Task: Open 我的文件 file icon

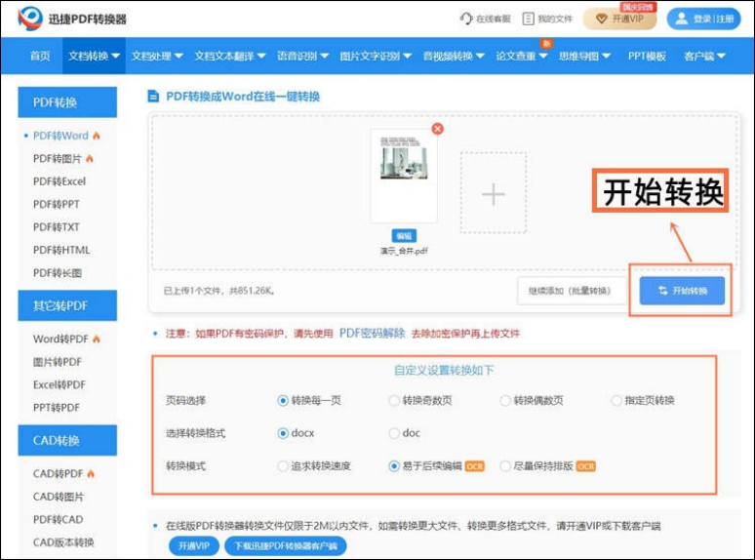Action: coord(529,19)
